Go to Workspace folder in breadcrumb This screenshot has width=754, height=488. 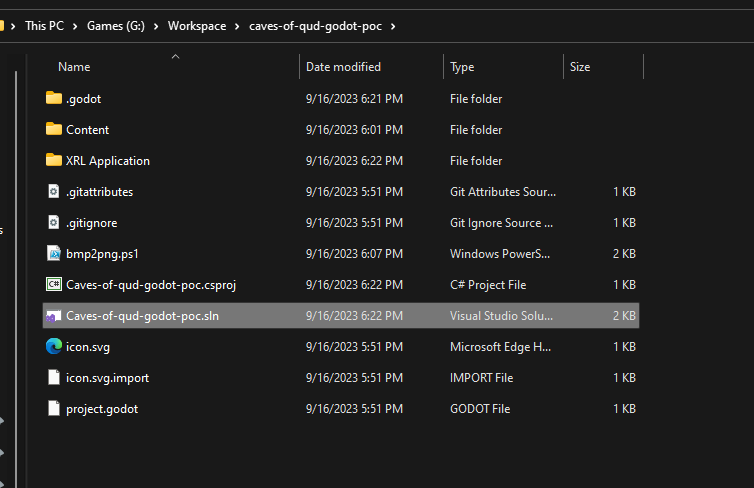[196, 26]
